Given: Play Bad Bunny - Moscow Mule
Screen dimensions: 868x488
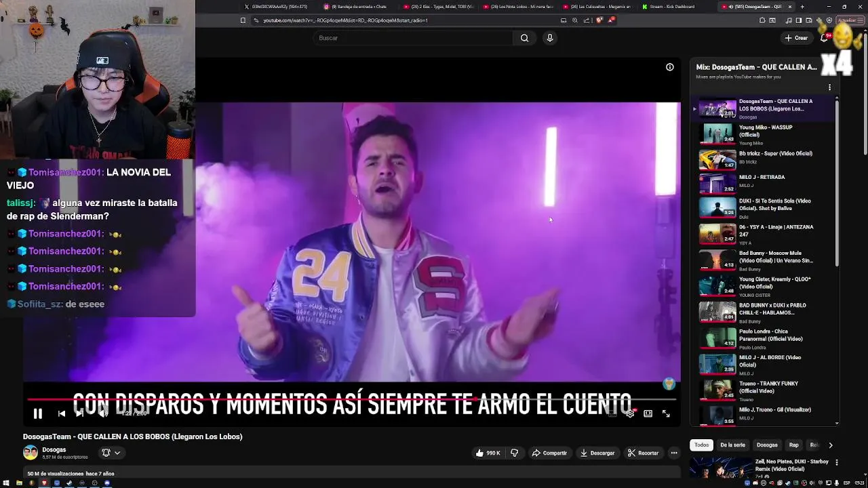Looking at the screenshot, I should pyautogui.click(x=763, y=260).
